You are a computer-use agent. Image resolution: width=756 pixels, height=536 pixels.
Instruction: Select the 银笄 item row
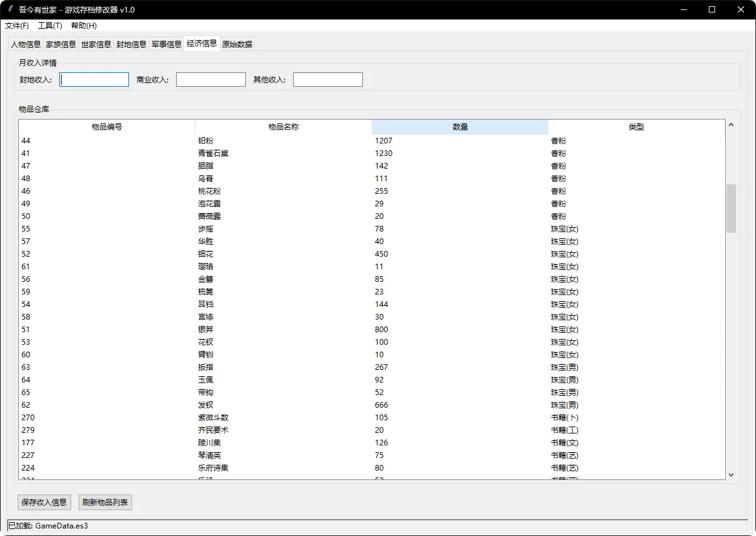click(372, 329)
